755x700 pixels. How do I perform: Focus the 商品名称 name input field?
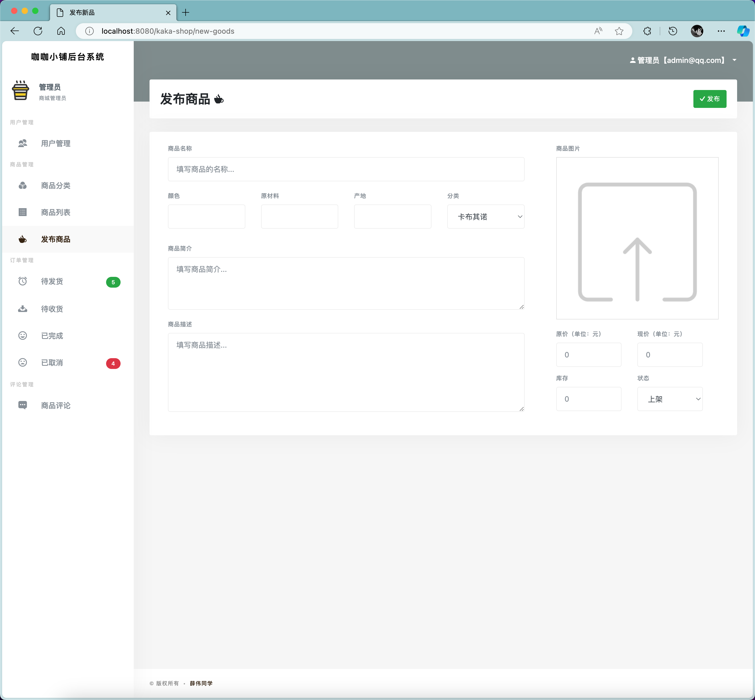click(x=346, y=169)
